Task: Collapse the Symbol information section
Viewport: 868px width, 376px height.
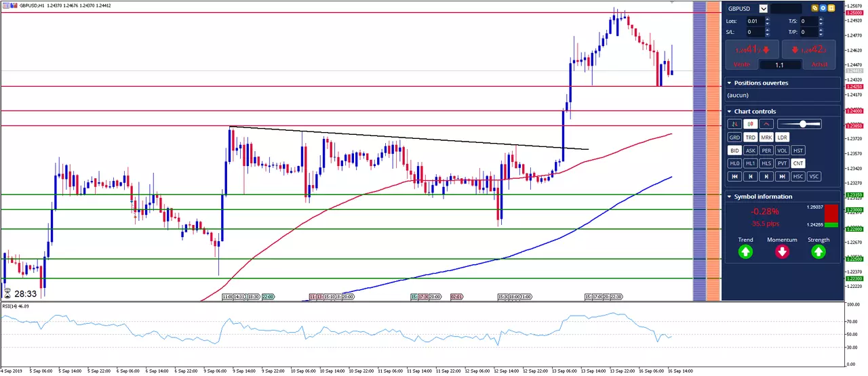Action: tap(729, 196)
